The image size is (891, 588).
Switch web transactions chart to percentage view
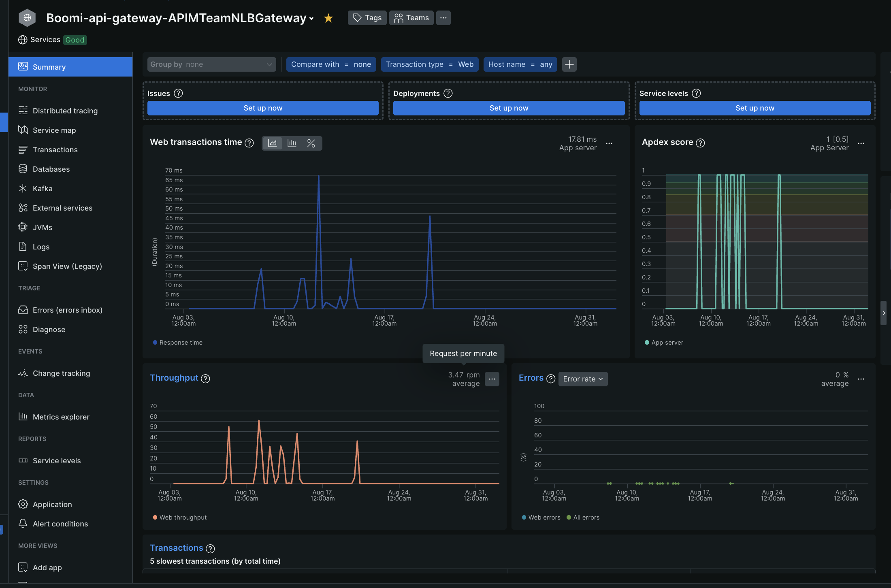311,143
